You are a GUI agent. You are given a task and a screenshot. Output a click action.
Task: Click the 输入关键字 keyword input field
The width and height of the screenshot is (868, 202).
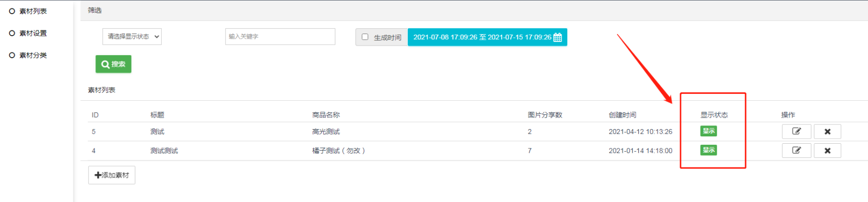[280, 37]
